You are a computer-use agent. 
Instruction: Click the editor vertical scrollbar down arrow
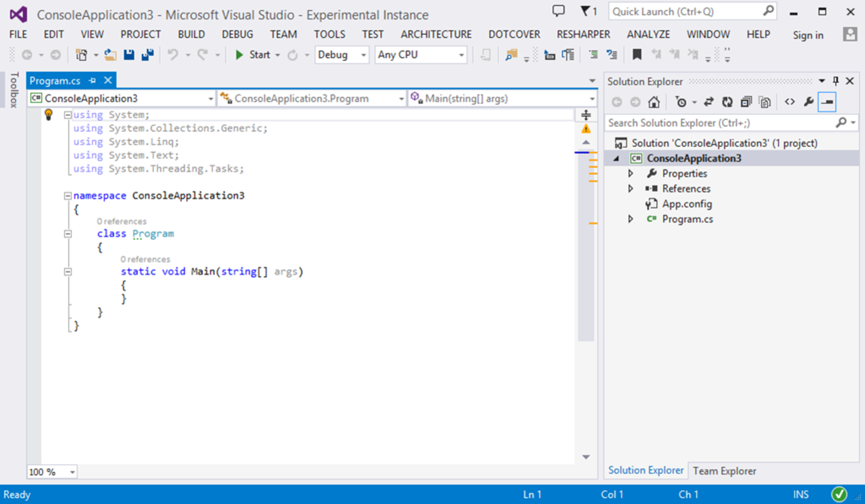point(586,457)
